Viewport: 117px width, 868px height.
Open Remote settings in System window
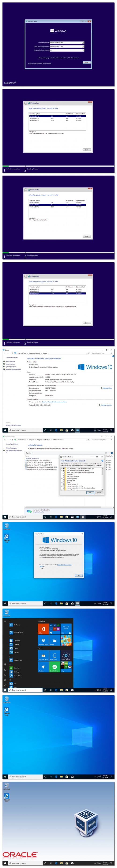click(10, 364)
